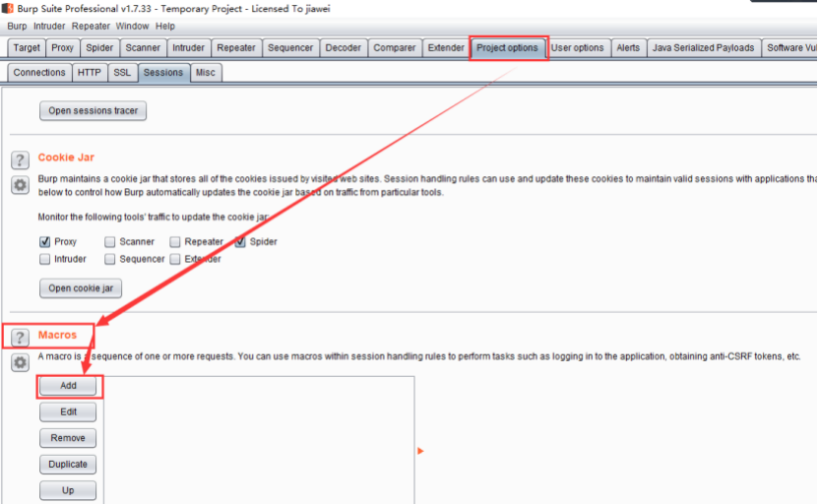Click Open sessions tracer button
Image resolution: width=819 pixels, height=504 pixels.
coord(93,110)
